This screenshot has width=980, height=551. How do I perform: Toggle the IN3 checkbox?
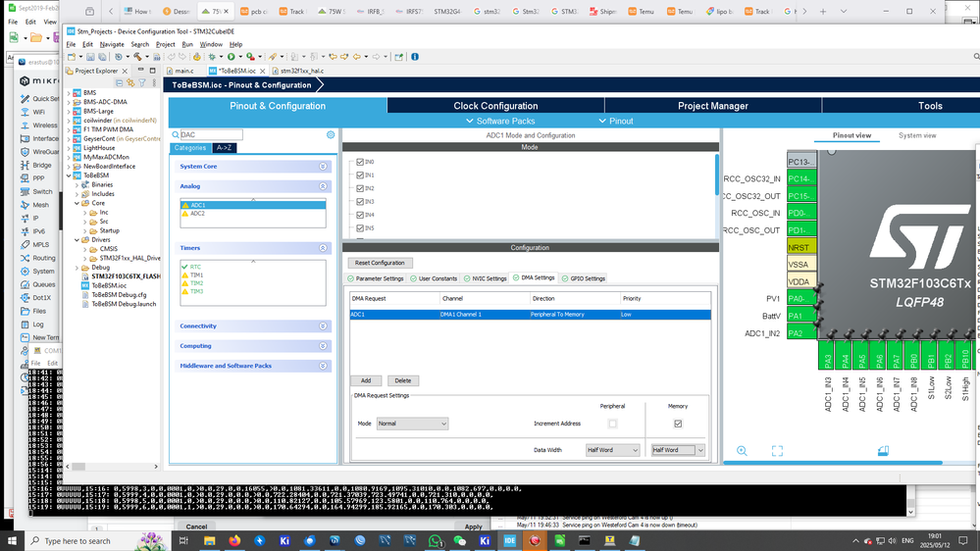[x=360, y=202]
